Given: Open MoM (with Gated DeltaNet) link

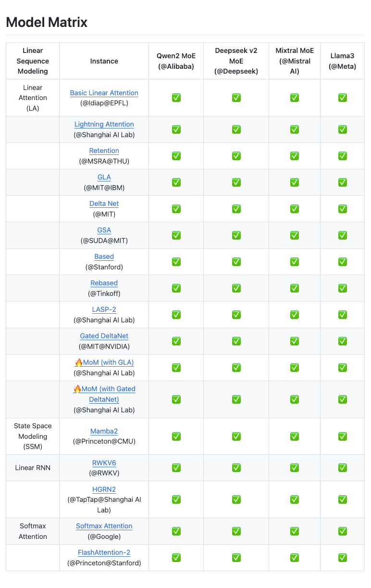Looking at the screenshot, I should click(x=104, y=394).
